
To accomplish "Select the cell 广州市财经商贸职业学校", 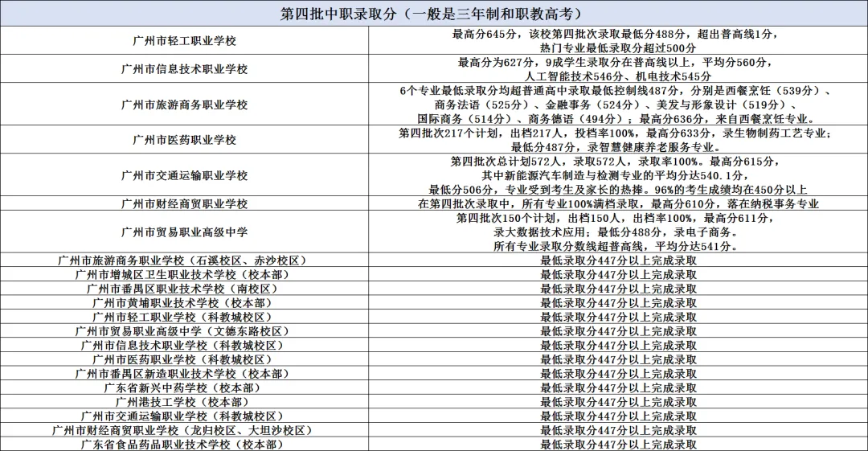I will pyautogui.click(x=184, y=203).
